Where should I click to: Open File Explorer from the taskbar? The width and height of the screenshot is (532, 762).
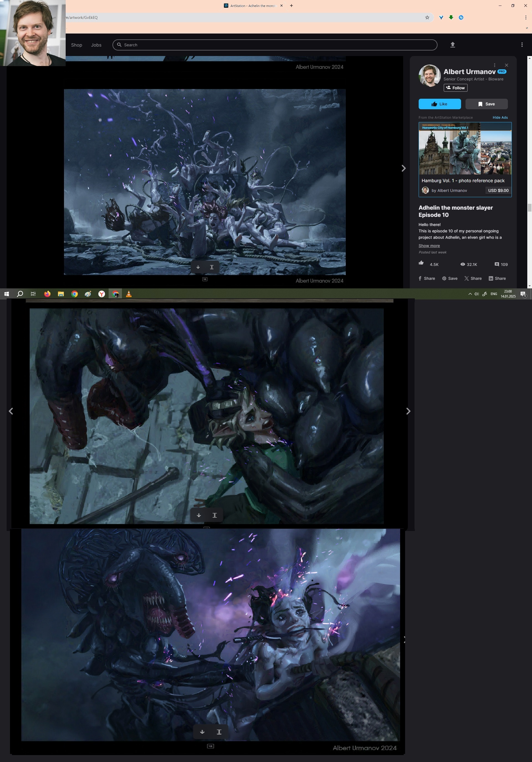(x=61, y=294)
